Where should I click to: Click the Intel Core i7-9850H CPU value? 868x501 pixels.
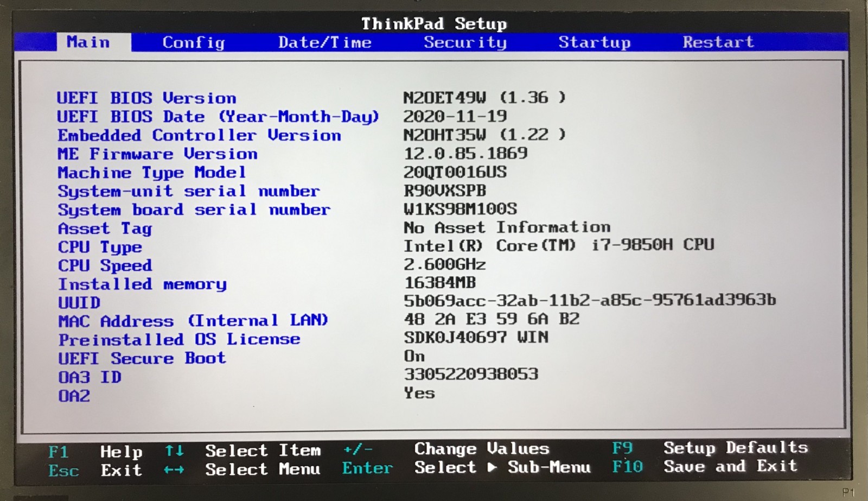pos(559,245)
